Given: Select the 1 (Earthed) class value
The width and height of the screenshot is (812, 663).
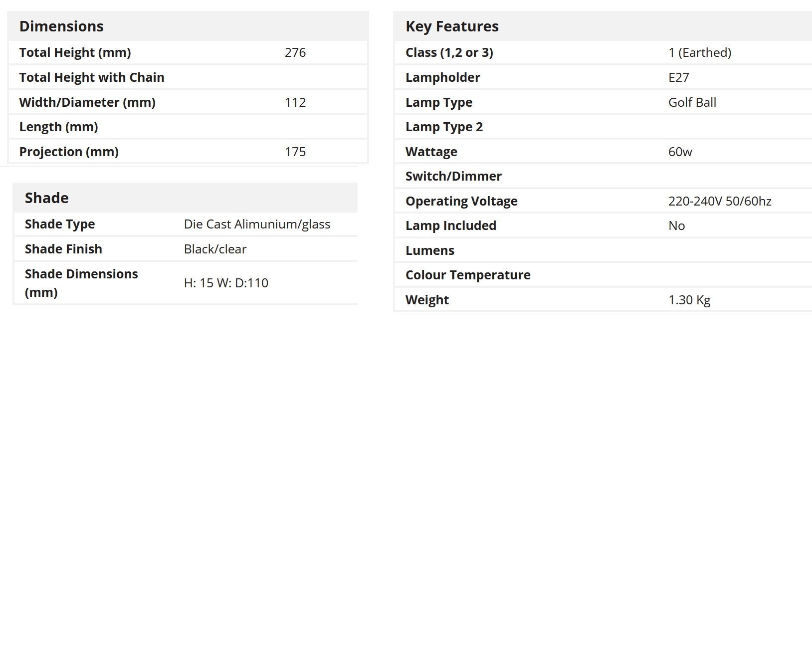Looking at the screenshot, I should pyautogui.click(x=700, y=52).
